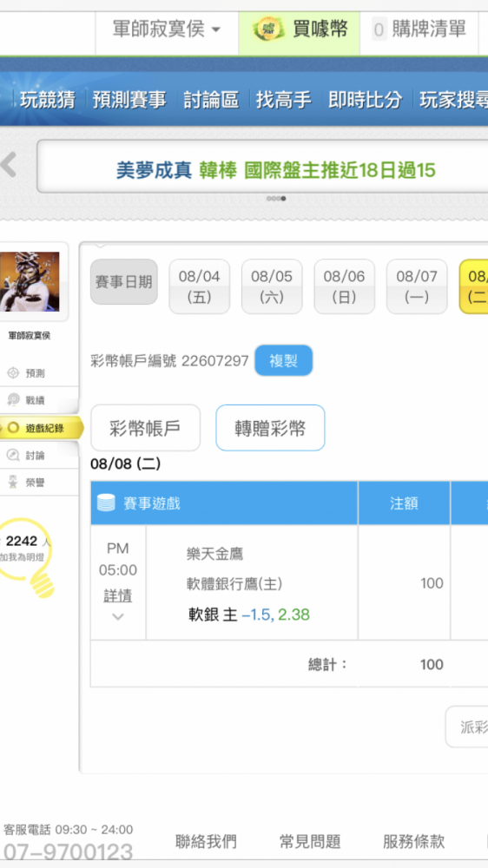Click the 賽事遊戲 coin stack icon
Image resolution: width=488 pixels, height=868 pixels.
106,503
